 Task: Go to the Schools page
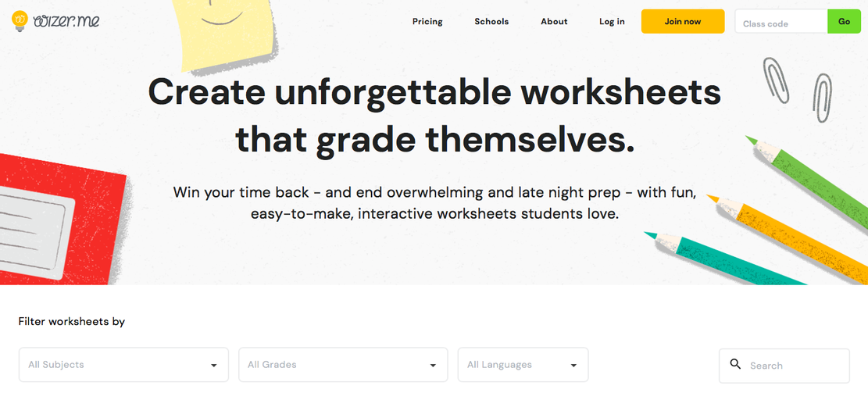tap(491, 22)
